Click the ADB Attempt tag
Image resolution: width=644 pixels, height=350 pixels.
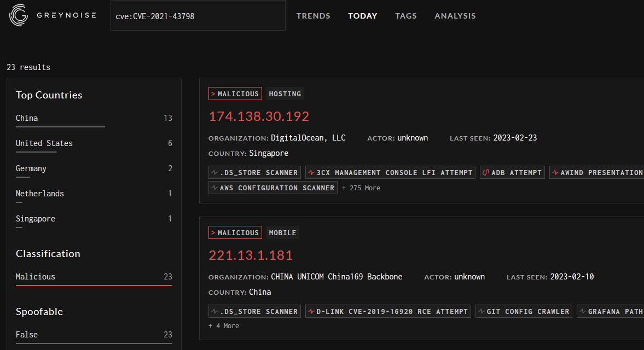click(512, 173)
